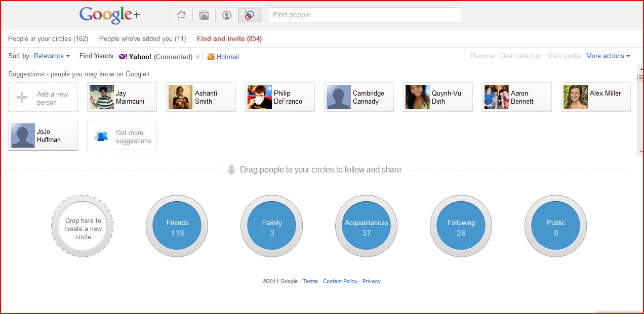Click the Quynh-Vu Dinh name text
This screenshot has width=644, height=314.
coord(447,98)
